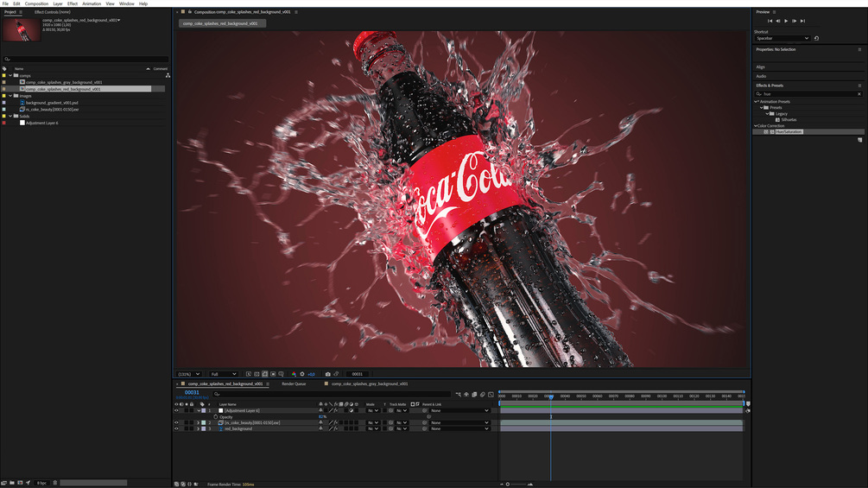
Task: Reset the preview shortcut settings icon
Action: pos(816,38)
